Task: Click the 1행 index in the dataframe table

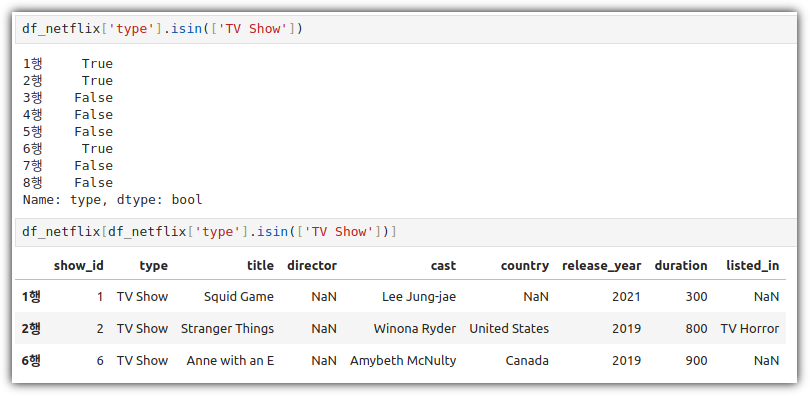Action: pos(31,297)
